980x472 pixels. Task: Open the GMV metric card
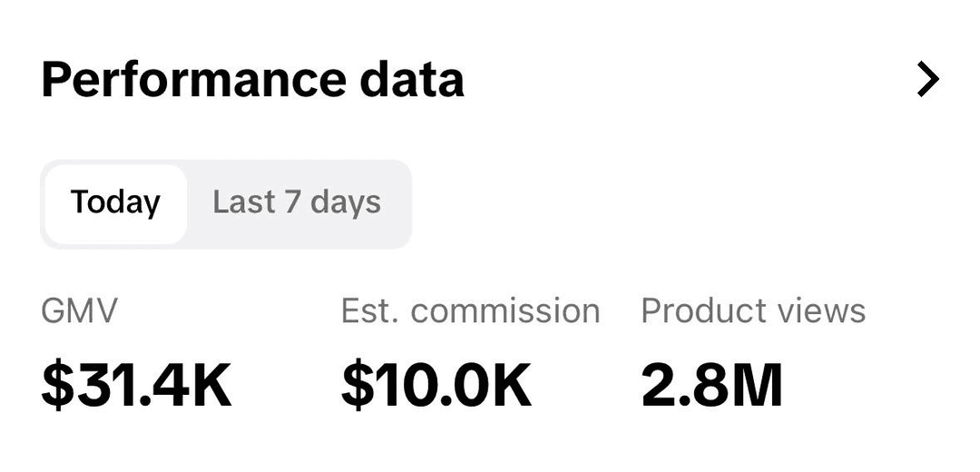(x=137, y=354)
